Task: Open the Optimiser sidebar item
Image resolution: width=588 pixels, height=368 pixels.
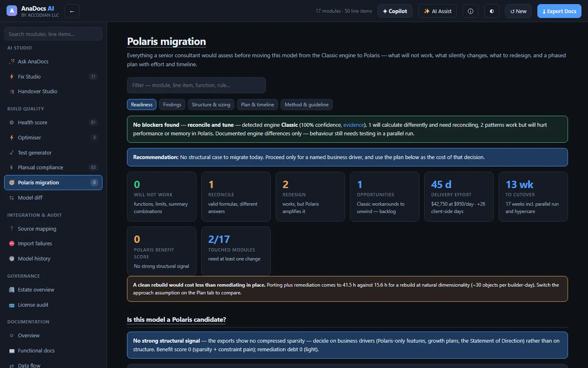Action: click(x=53, y=137)
